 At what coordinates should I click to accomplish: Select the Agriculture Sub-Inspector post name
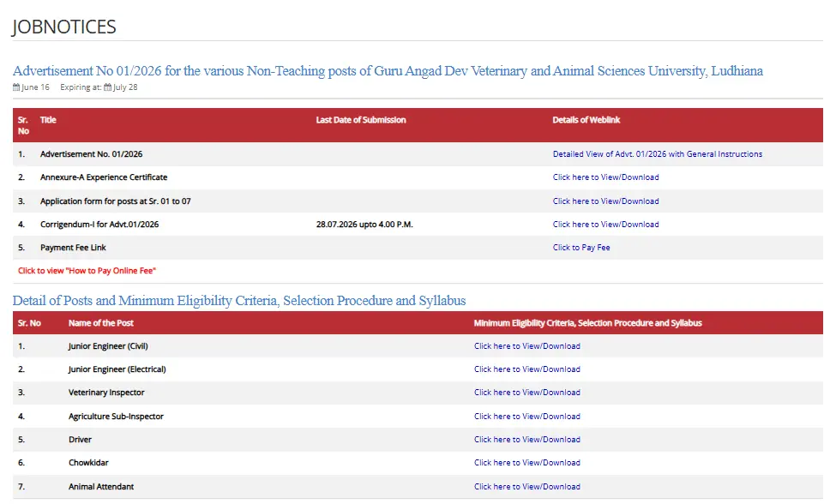(116, 417)
